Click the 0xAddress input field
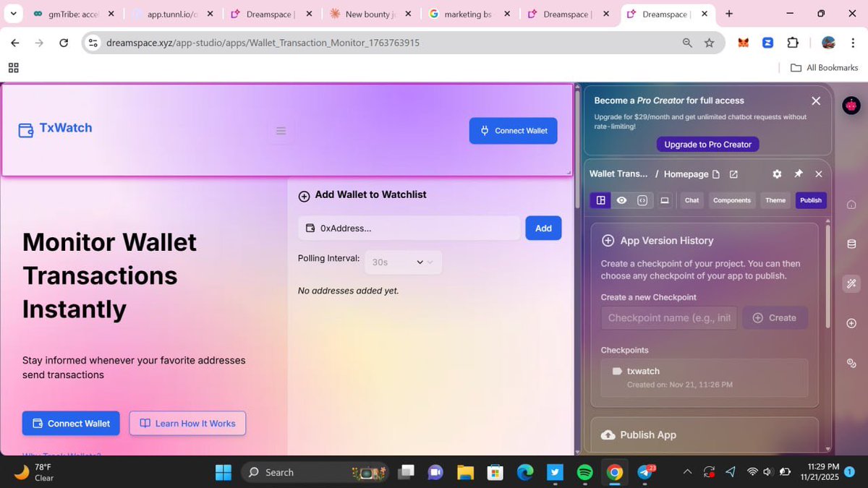The image size is (868, 488). (x=409, y=228)
